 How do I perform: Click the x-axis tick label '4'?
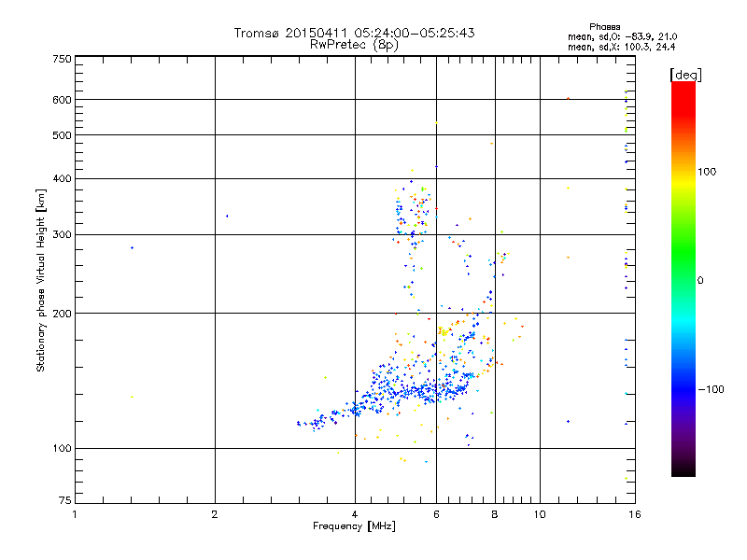pos(355,514)
